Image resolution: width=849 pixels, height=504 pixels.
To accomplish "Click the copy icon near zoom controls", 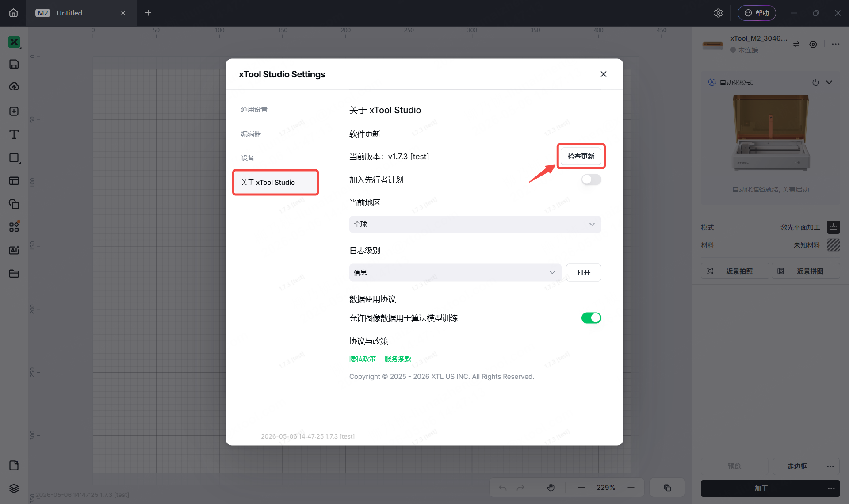I will click(x=667, y=488).
